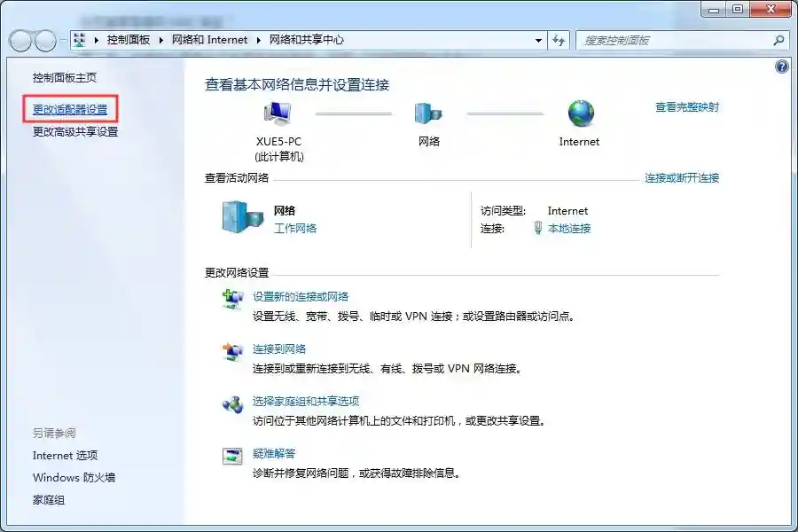Open 更改高级共享设置 in the sidebar
Image resolution: width=798 pixels, height=532 pixels.
pos(75,132)
